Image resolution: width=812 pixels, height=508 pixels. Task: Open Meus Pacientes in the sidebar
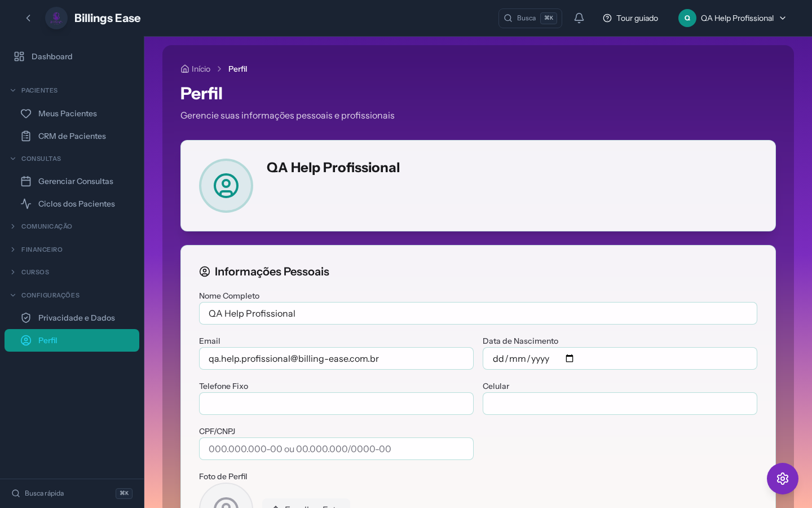[67, 113]
